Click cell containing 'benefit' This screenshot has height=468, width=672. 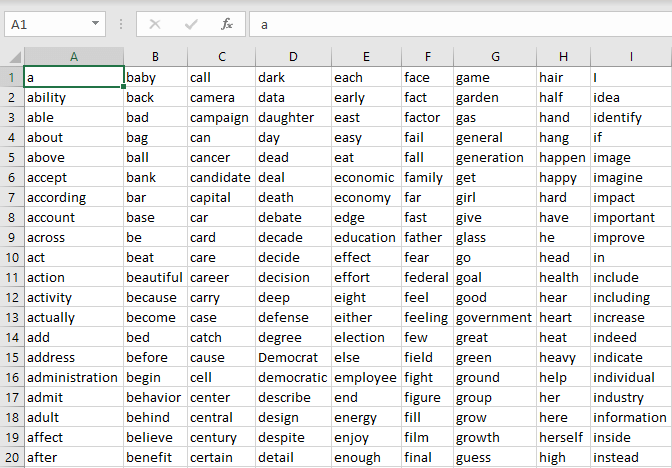pyautogui.click(x=156, y=457)
